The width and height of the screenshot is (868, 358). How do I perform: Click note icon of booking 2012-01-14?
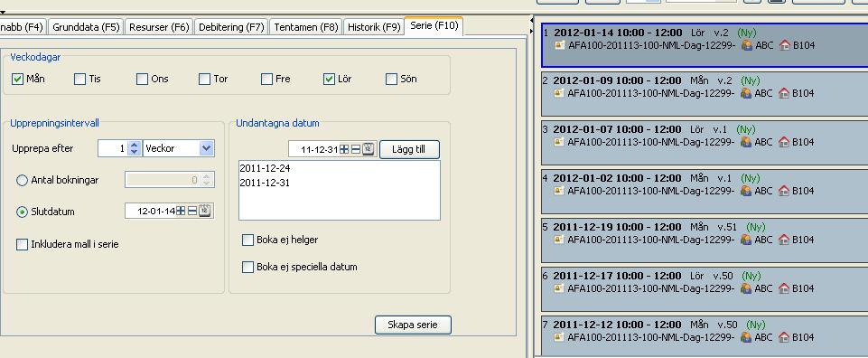559,45
